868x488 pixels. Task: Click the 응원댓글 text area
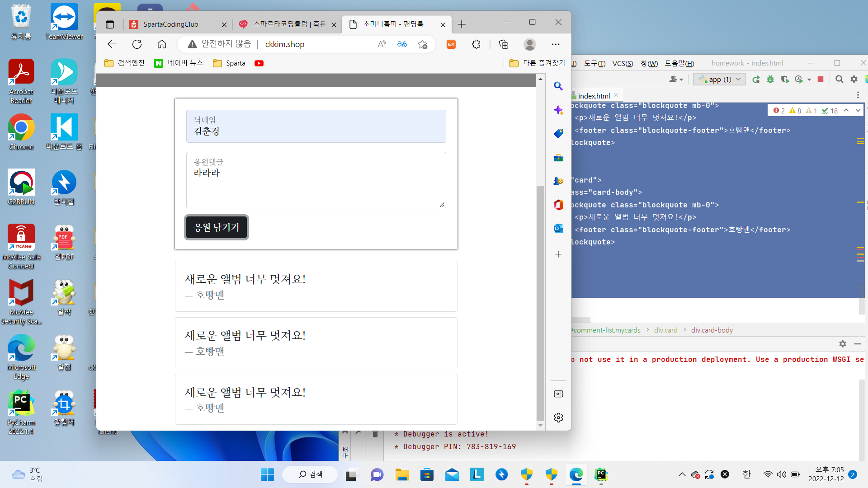tap(316, 180)
